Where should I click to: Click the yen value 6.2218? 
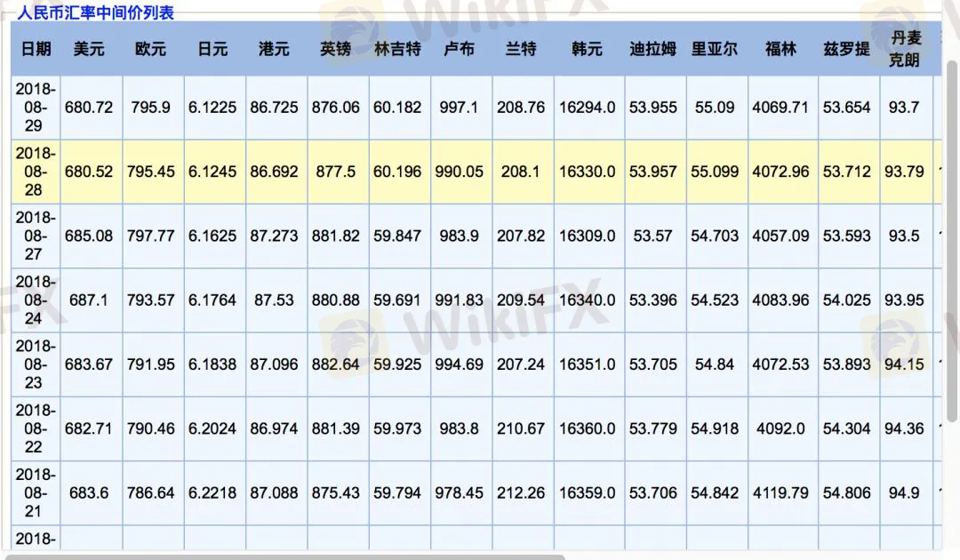(x=212, y=492)
